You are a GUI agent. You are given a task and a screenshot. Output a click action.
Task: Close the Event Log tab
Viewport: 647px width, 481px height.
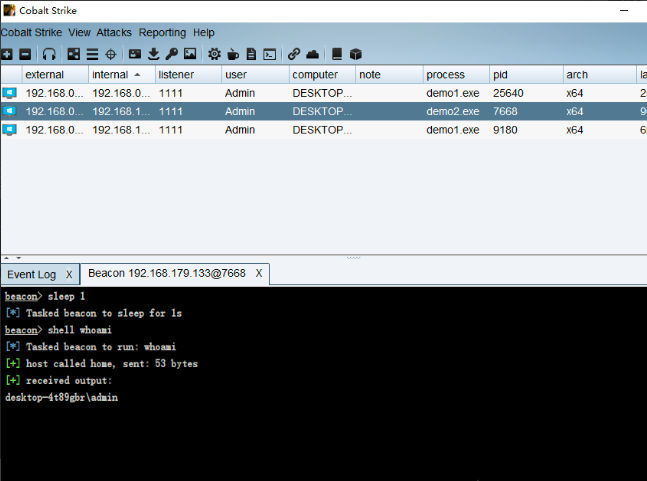click(69, 274)
